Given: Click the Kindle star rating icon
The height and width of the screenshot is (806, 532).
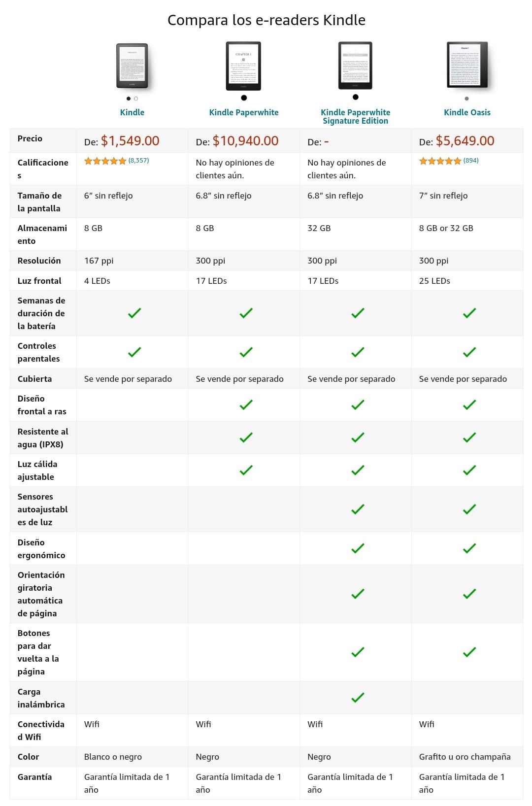Looking at the screenshot, I should pos(105,161).
